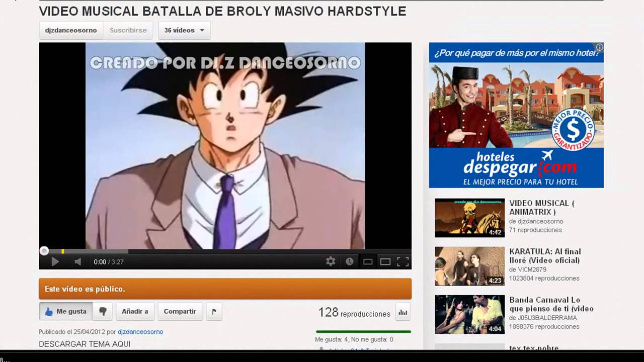Click the Este vídeo es público banner
The height and width of the screenshot is (362, 644).
pyautogui.click(x=225, y=289)
